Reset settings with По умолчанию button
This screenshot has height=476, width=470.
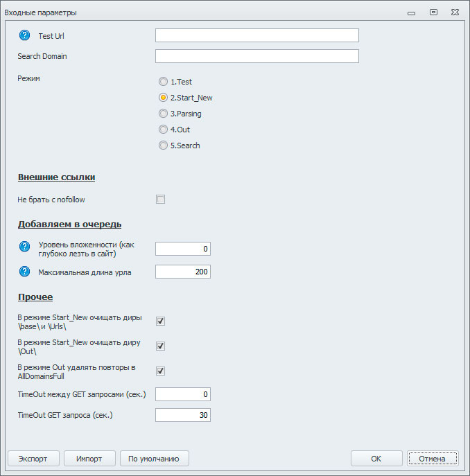[x=155, y=459]
